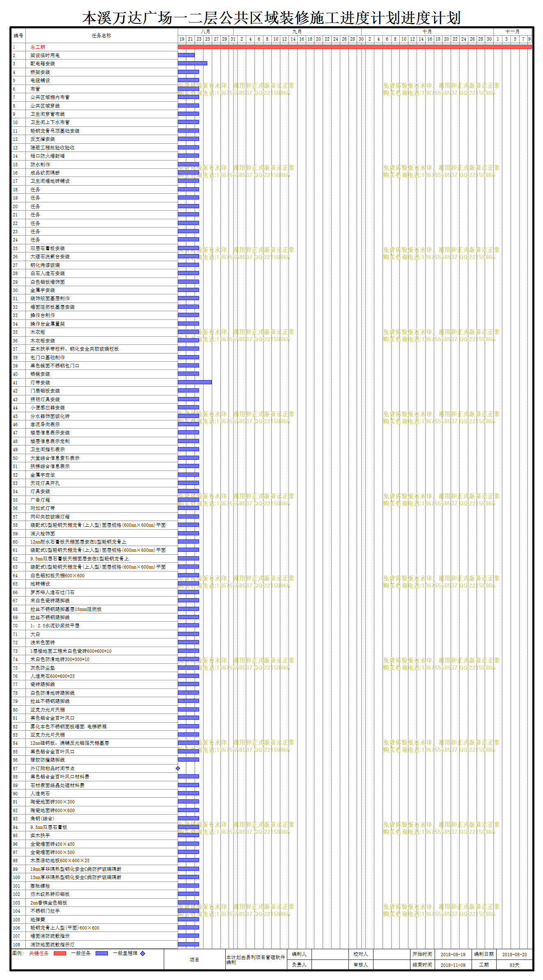This screenshot has width=543, height=980.
Task: Click the 九月 month header
Action: [297, 32]
